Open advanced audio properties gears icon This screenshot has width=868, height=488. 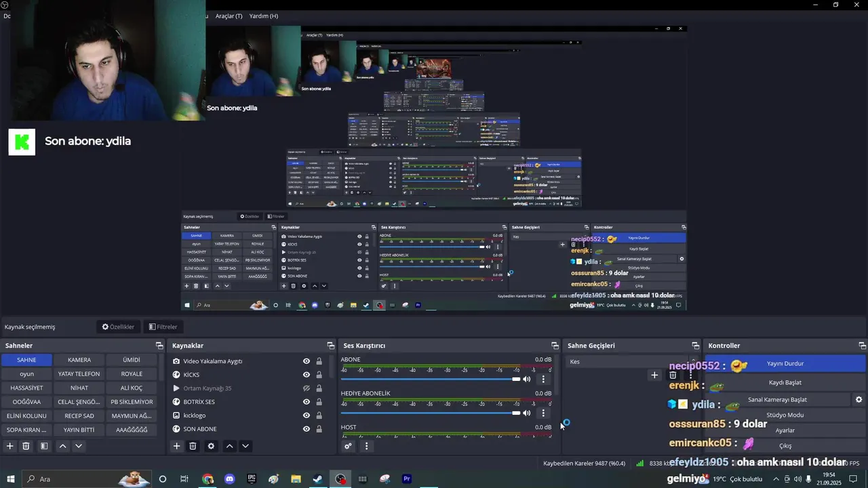tap(348, 446)
